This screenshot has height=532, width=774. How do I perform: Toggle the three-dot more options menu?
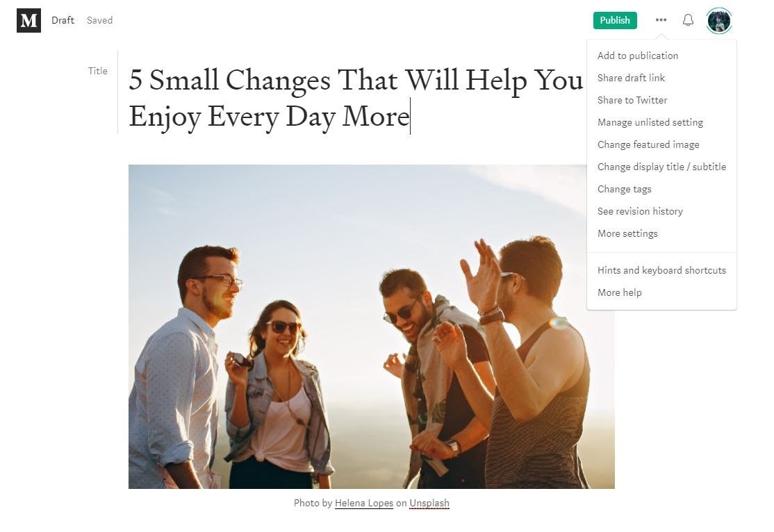[661, 20]
